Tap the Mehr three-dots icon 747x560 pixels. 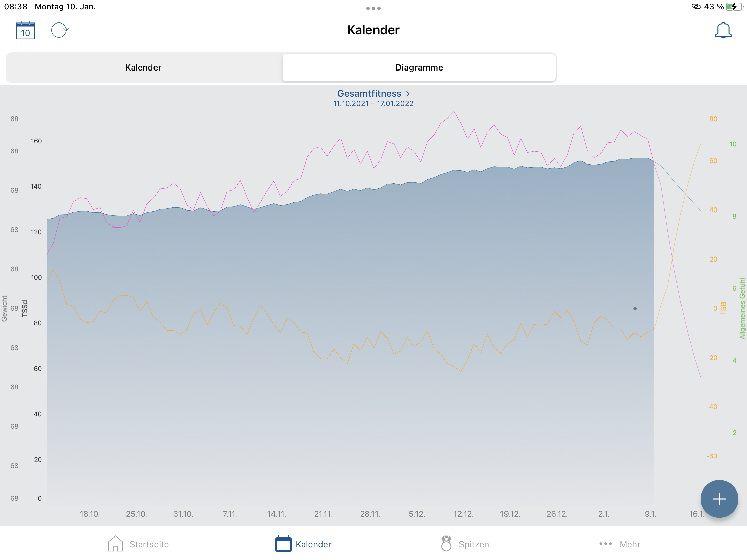coord(605,544)
